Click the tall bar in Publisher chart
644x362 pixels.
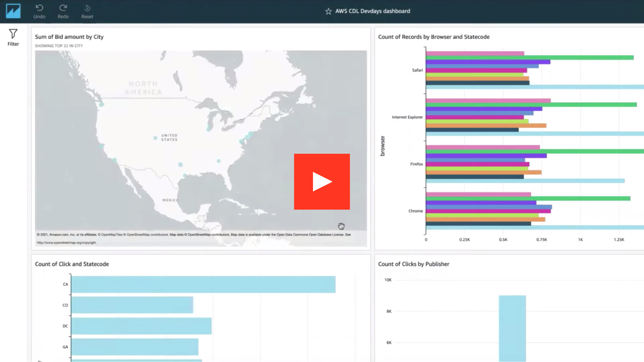coord(512,328)
